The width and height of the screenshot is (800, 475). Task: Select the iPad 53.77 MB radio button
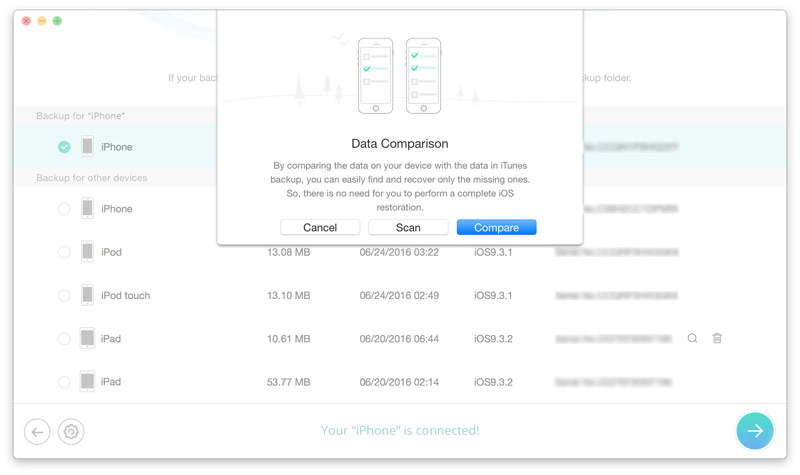(x=64, y=382)
